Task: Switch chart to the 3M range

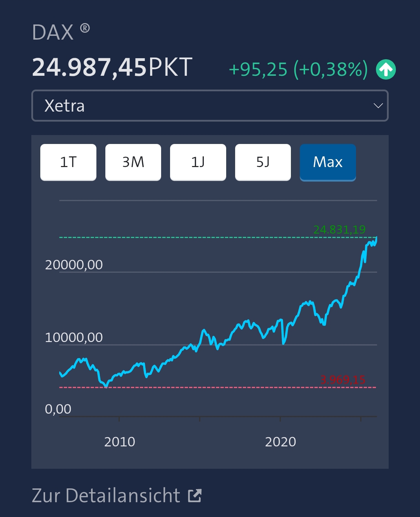Action: point(133,162)
